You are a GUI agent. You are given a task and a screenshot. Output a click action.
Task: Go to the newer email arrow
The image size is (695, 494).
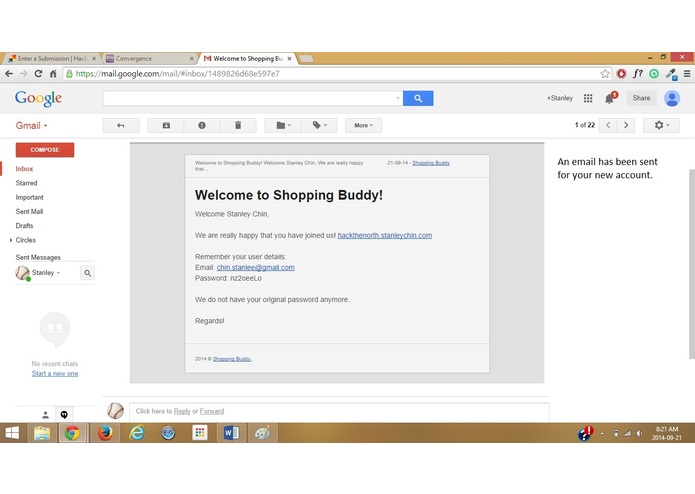pyautogui.click(x=608, y=125)
